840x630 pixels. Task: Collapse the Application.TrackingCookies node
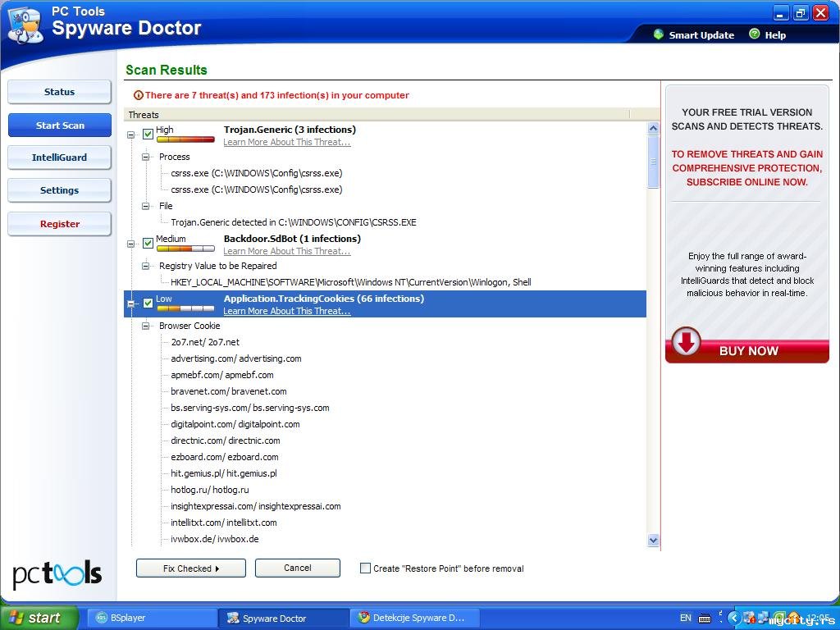pyautogui.click(x=130, y=304)
